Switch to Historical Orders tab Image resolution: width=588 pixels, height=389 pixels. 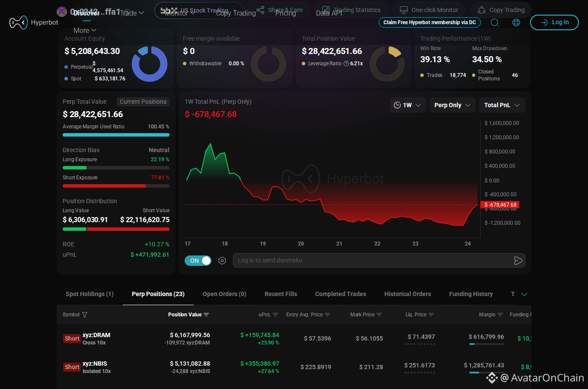coord(408,294)
